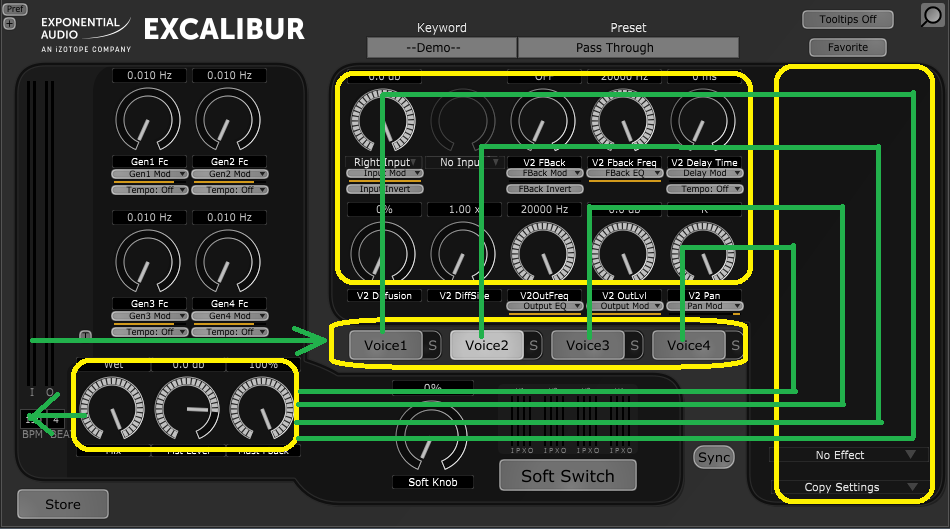Expand the FBack Mod dropdown
Image resolution: width=950 pixels, height=529 pixels.
coord(545,173)
